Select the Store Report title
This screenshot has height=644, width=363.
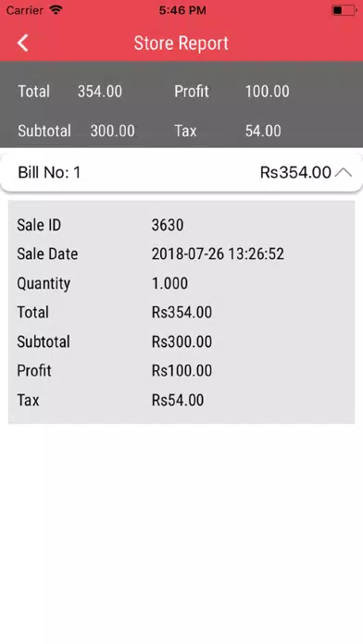pyautogui.click(x=181, y=43)
